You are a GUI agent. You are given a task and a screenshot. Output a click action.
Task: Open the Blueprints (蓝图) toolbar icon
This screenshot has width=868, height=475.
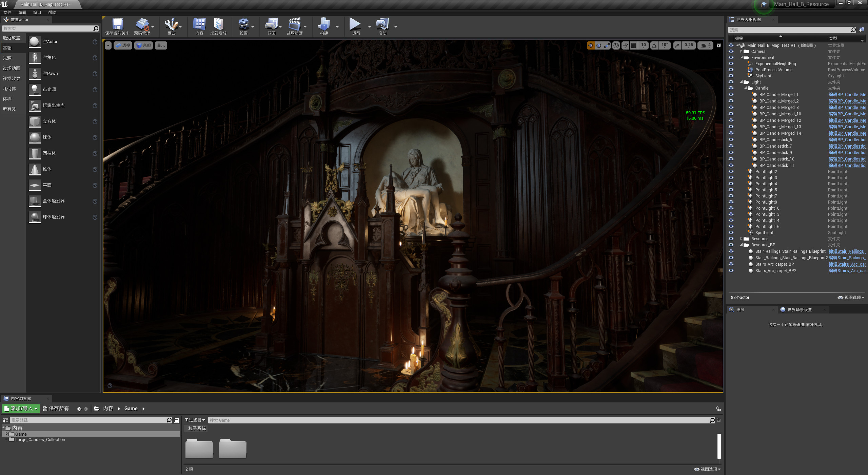[271, 26]
